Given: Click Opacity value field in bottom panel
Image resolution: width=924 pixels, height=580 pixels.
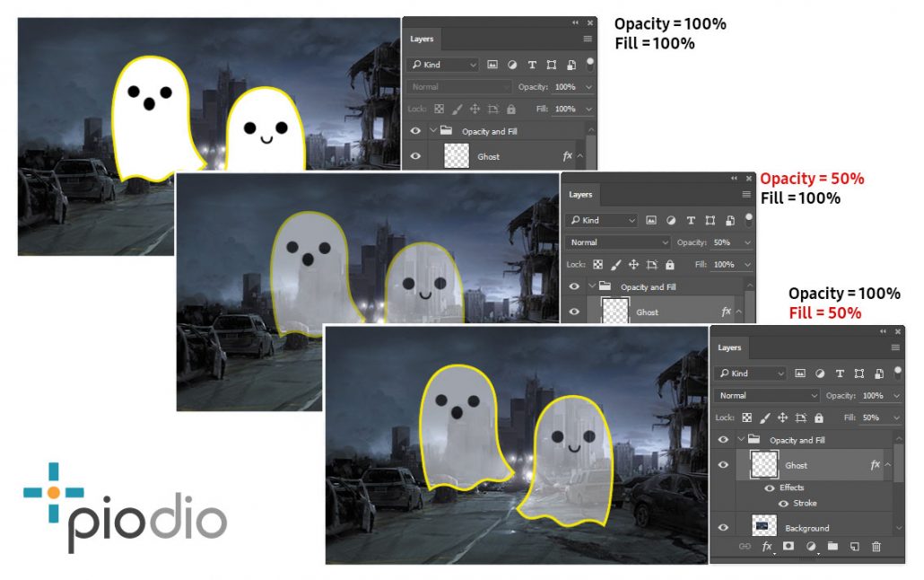Looking at the screenshot, I should (874, 395).
